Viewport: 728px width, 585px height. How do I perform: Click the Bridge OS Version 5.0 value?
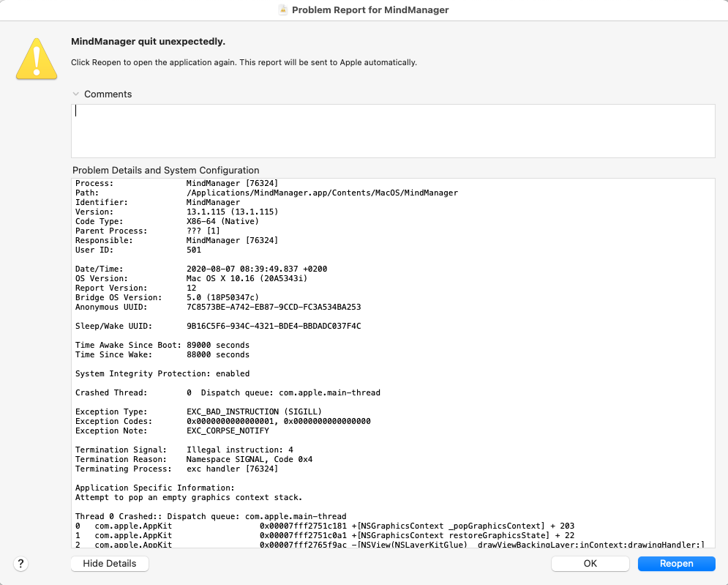coord(223,297)
